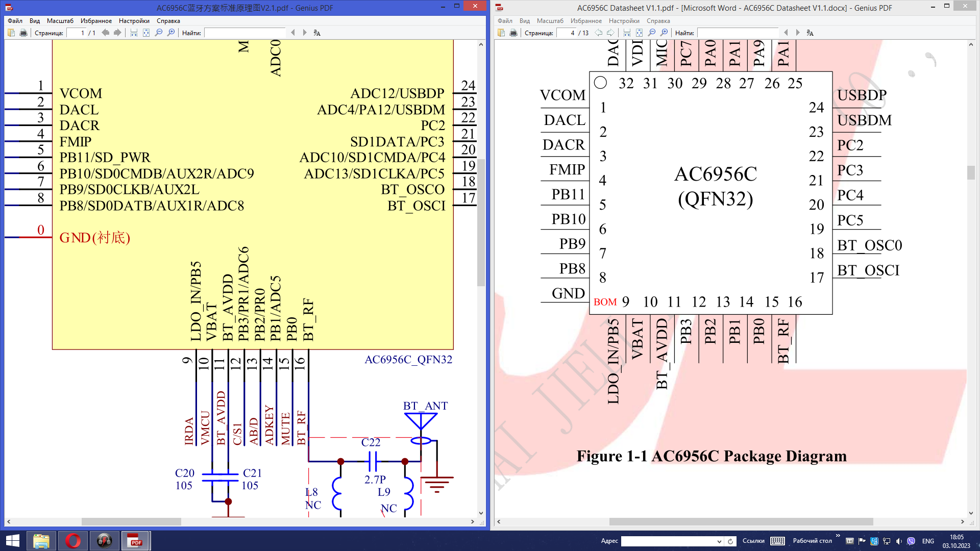
Task: Expand the Рабочий стол toolbar chevron
Action: tap(838, 536)
